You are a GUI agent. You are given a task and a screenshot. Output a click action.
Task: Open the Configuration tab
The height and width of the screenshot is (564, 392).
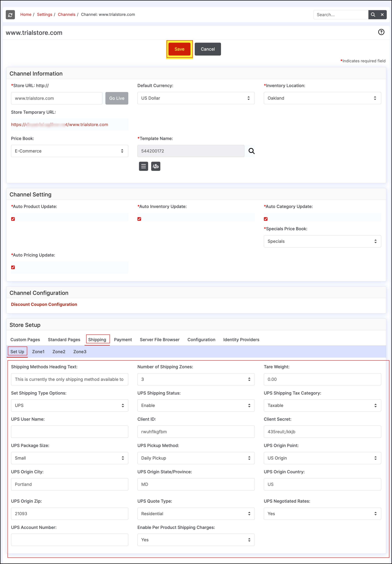click(201, 339)
